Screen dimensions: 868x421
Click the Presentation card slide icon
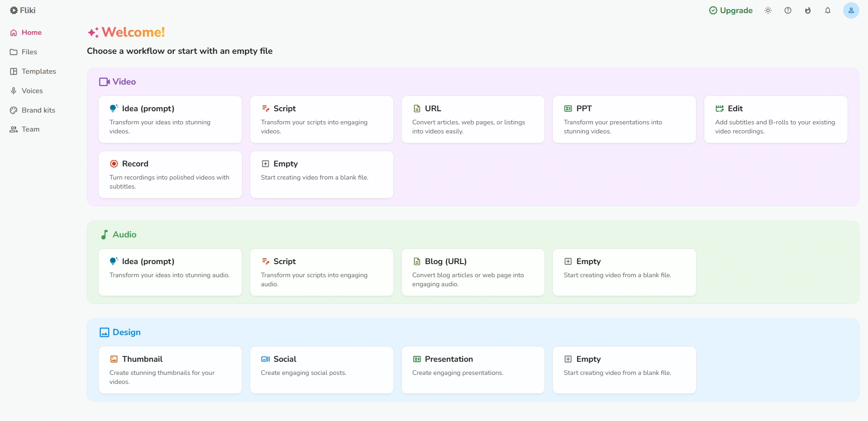tap(417, 359)
